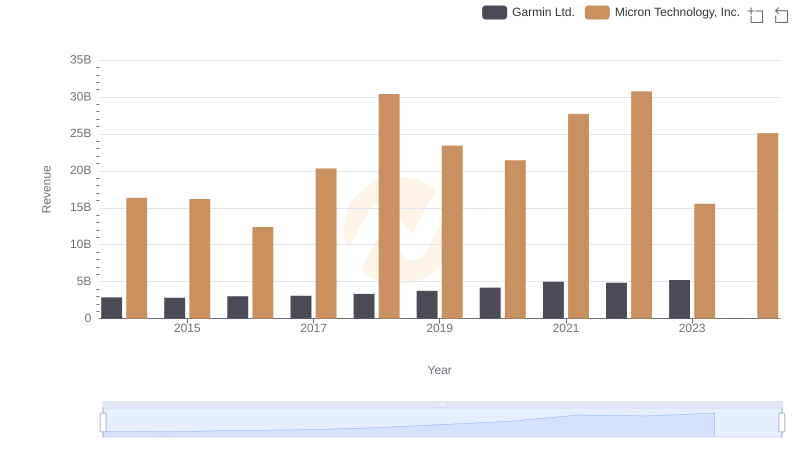Click the Micron Technology orange legend swatch
Image resolution: width=800 pixels, height=461 pixels.
tap(597, 12)
